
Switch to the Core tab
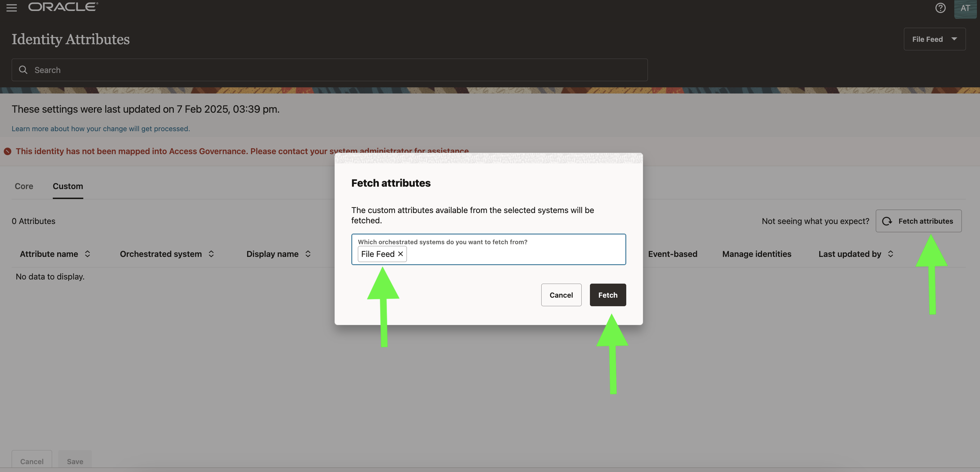[x=24, y=186]
